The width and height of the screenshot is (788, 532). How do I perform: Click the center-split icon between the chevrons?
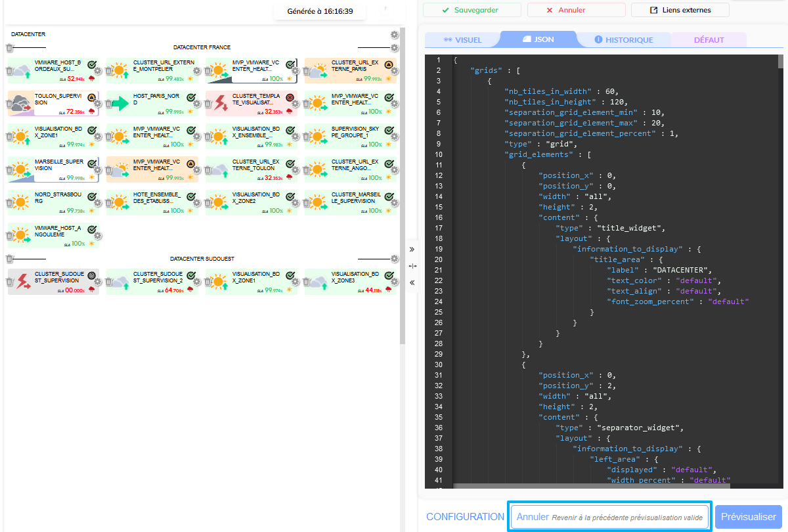412,266
